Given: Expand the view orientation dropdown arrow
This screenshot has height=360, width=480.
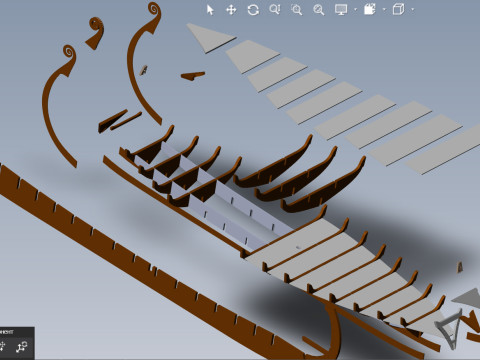Looking at the screenshot, I should pyautogui.click(x=413, y=10).
